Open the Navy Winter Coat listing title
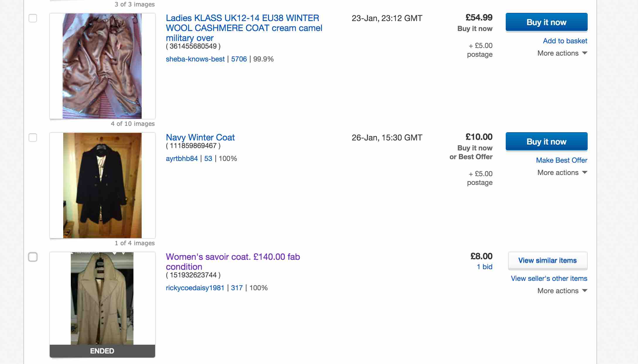This screenshot has height=364, width=638. tap(200, 138)
